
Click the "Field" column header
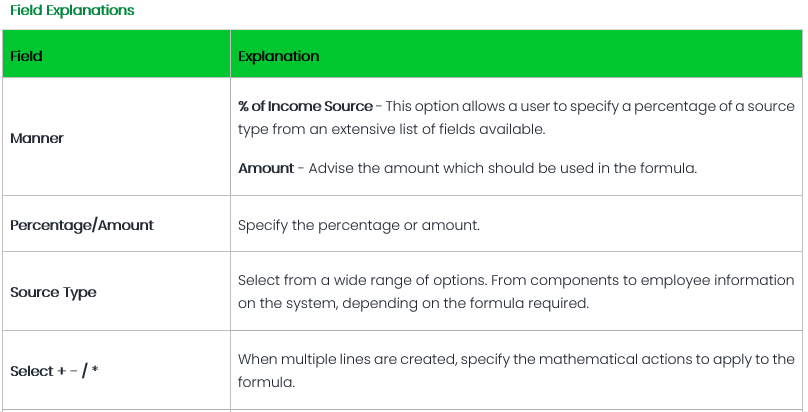pos(26,56)
